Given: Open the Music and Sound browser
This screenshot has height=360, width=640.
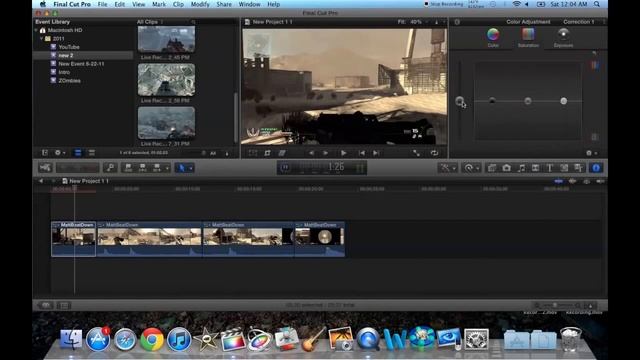Looking at the screenshot, I should [x=521, y=168].
